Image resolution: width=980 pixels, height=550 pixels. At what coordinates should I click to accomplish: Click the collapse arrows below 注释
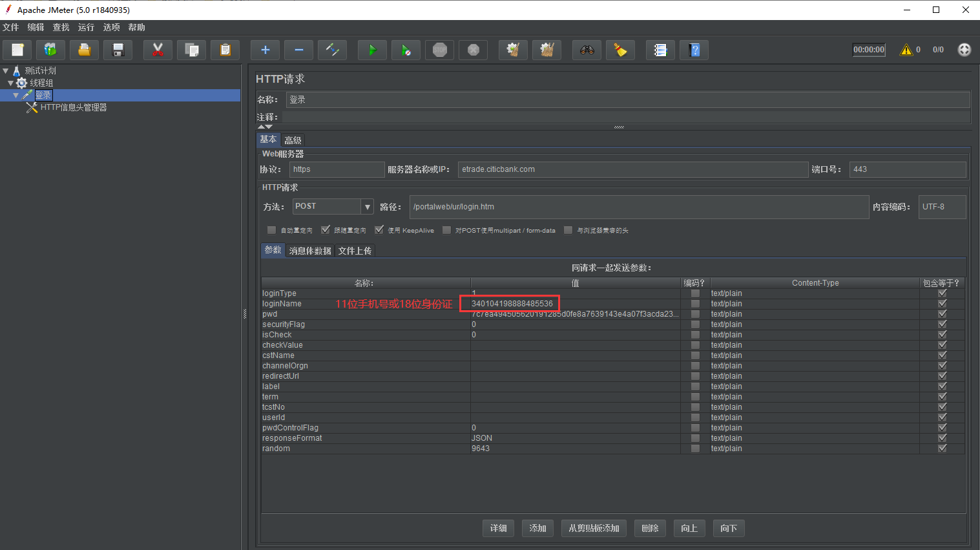[x=265, y=127]
